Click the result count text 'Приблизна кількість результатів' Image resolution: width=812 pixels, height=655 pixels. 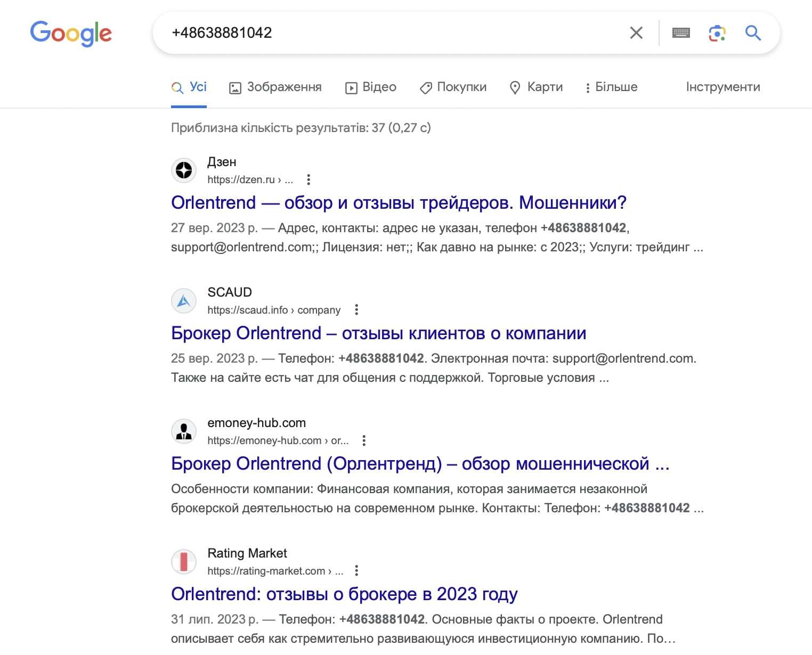pos(301,128)
